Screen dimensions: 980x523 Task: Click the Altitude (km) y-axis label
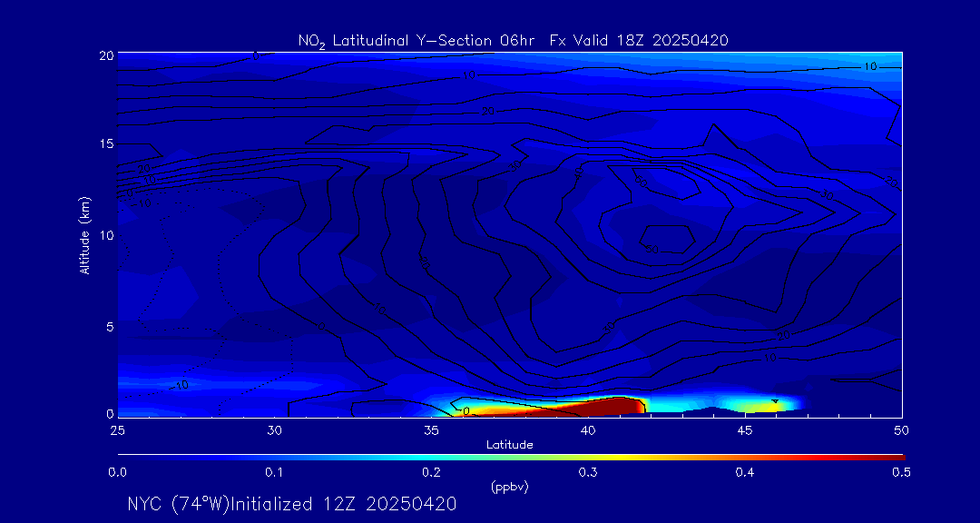point(85,234)
